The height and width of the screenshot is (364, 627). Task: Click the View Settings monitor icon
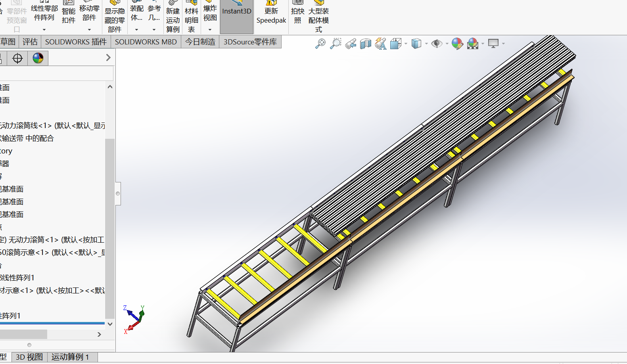pyautogui.click(x=493, y=43)
